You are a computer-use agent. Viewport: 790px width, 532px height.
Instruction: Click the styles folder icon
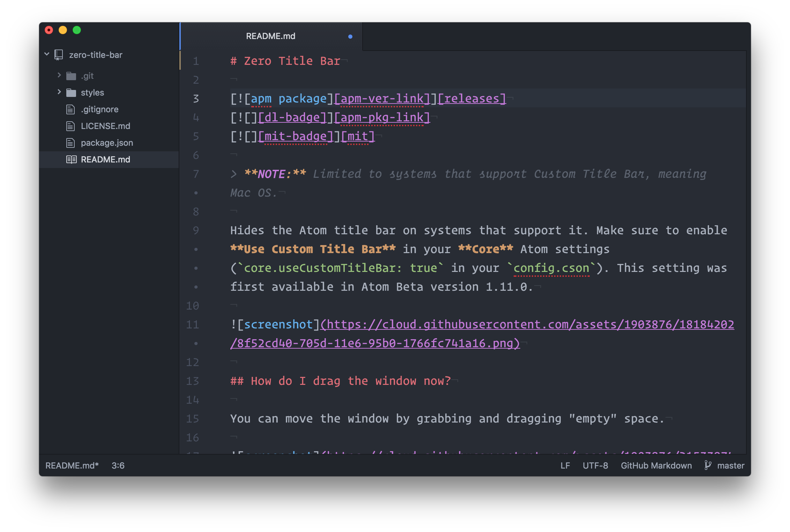coord(71,93)
